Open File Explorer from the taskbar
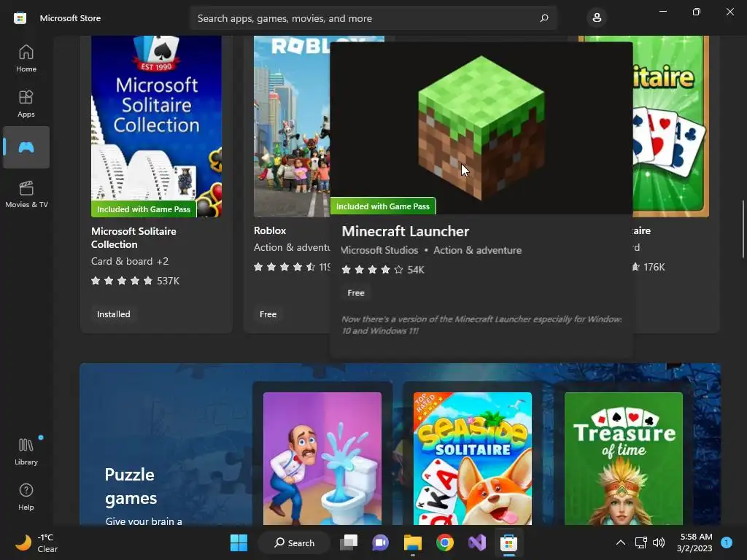 pyautogui.click(x=413, y=542)
